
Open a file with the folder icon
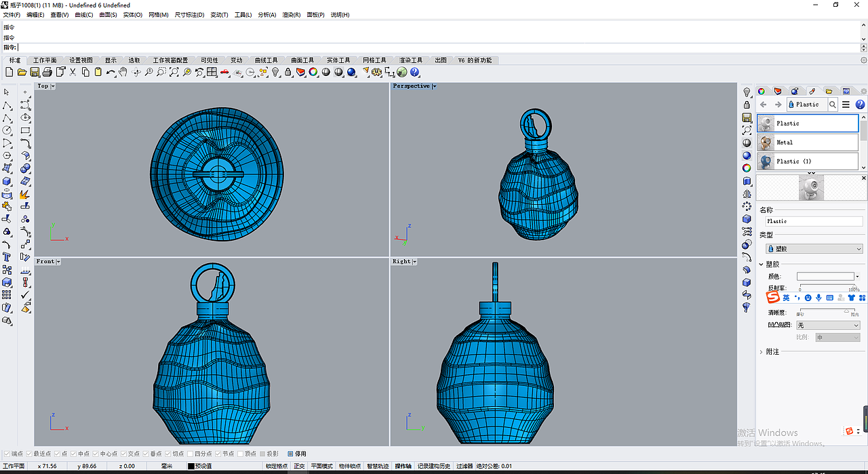coord(22,72)
